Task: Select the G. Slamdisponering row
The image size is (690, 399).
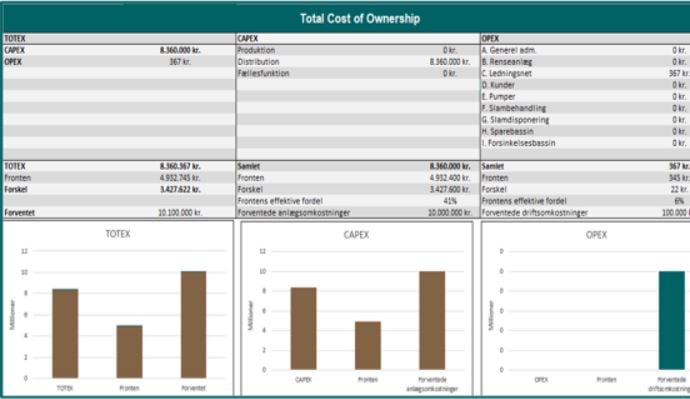Action: tap(585, 120)
